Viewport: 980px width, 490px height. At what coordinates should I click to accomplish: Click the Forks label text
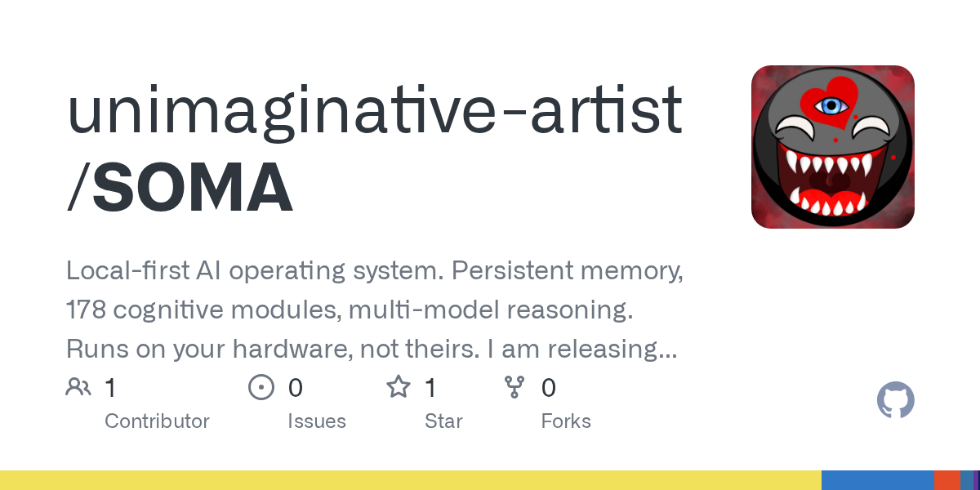pyautogui.click(x=566, y=421)
